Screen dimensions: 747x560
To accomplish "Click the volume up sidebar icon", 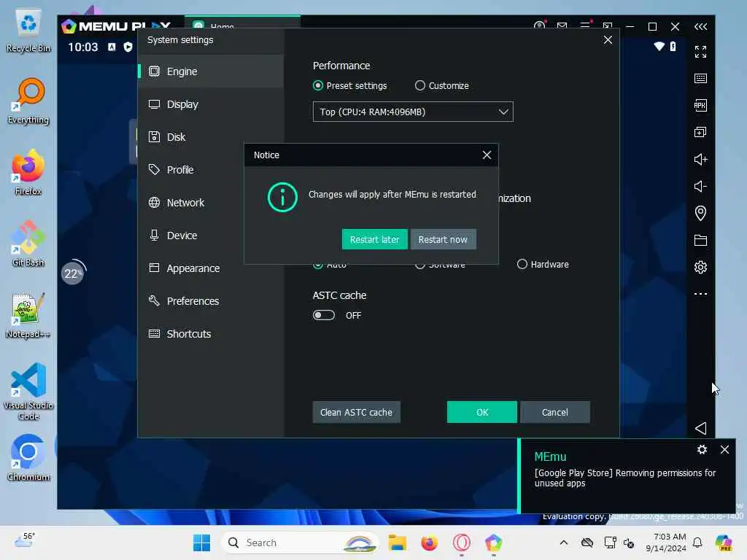I will (x=700, y=160).
